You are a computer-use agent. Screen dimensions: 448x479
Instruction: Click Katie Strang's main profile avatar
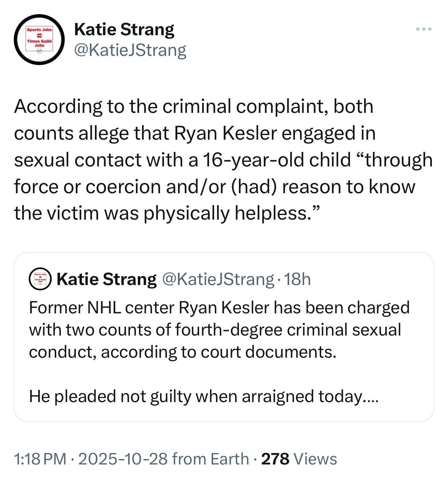(x=39, y=39)
